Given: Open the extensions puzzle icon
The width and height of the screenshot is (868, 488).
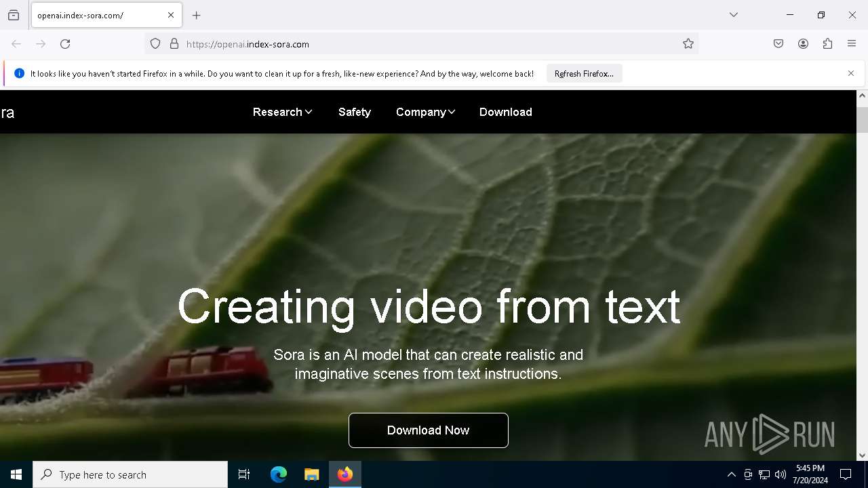Looking at the screenshot, I should pos(827,44).
